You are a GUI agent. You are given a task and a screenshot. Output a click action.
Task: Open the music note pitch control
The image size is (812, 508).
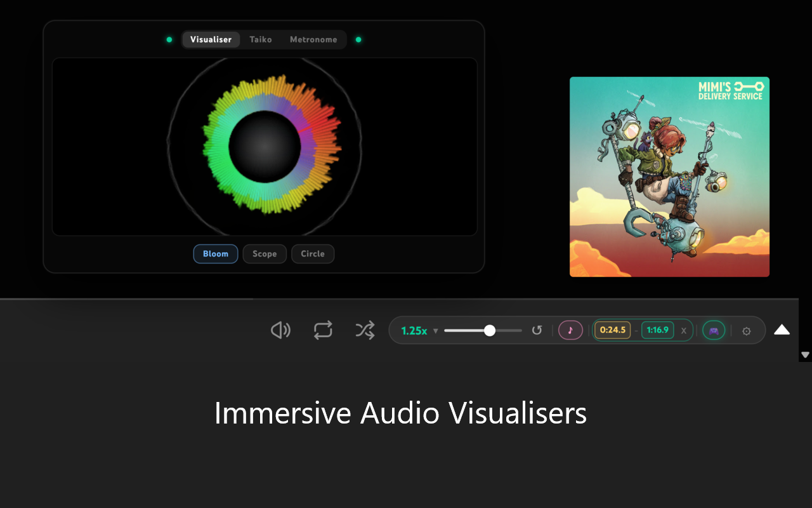570,330
